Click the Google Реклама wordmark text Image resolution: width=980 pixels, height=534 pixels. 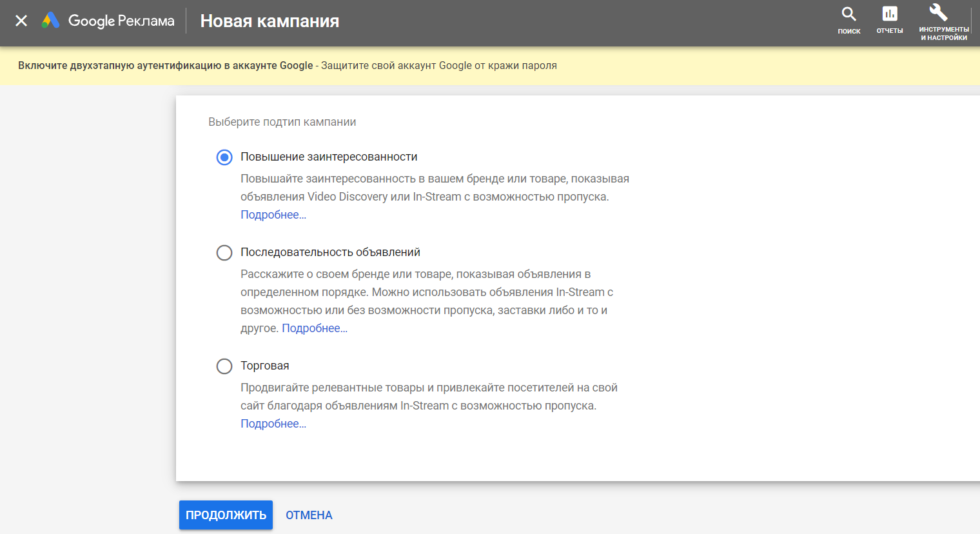[x=121, y=21]
